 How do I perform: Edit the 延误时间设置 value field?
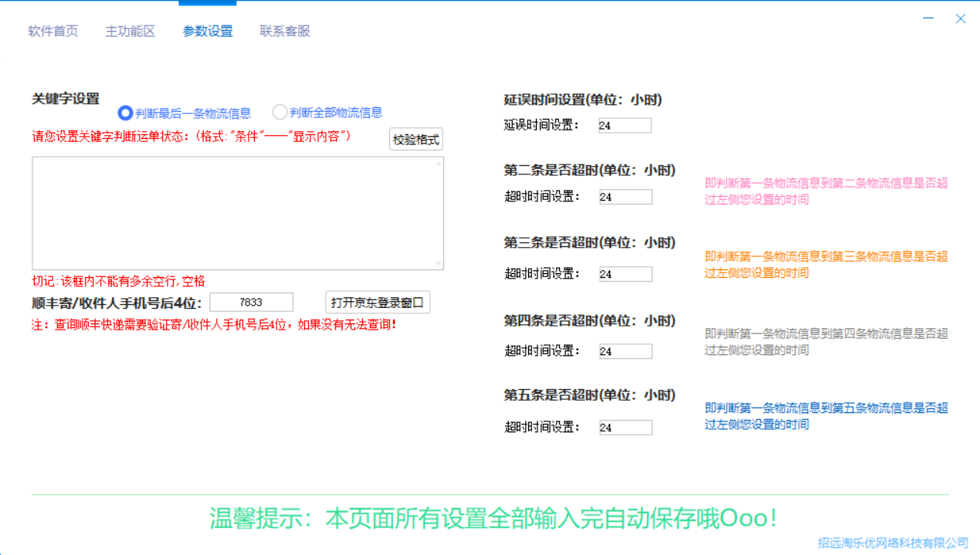click(625, 124)
